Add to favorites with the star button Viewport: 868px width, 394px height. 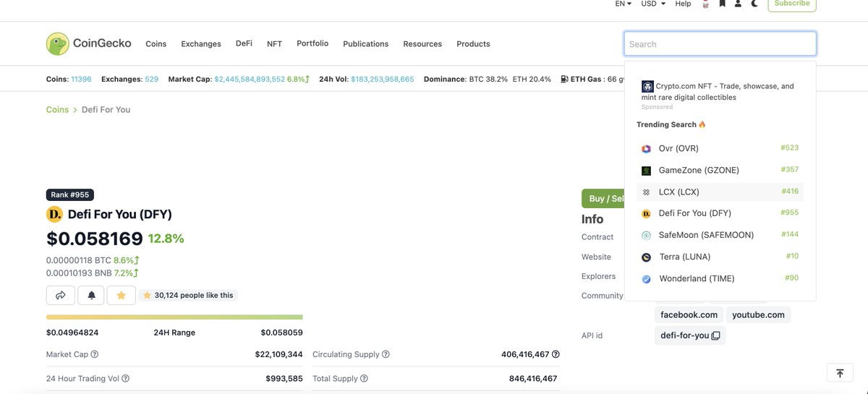(x=121, y=295)
